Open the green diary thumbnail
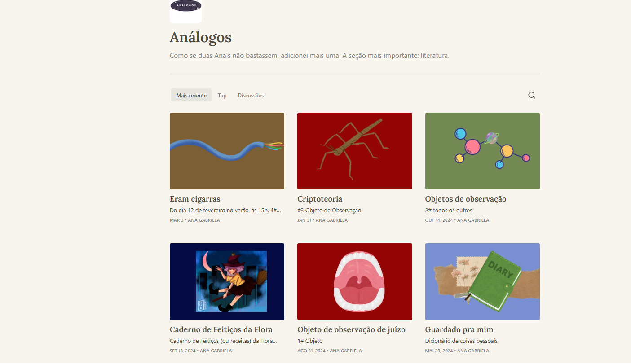631x364 pixels. coord(482,281)
